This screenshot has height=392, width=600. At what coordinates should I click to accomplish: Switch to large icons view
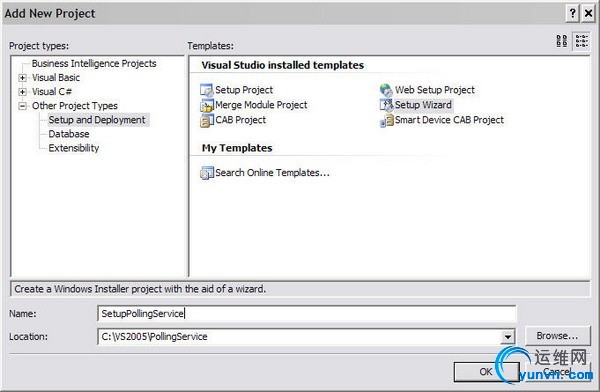tap(561, 41)
